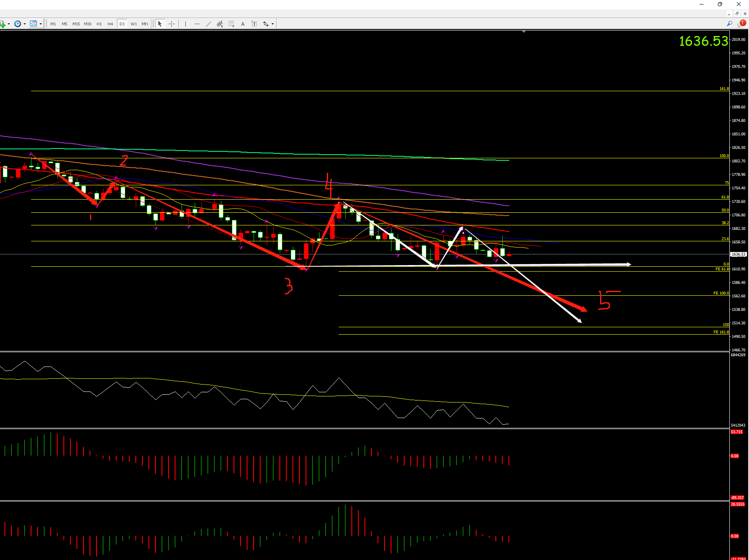Open the chart templates dropdown arrow

(x=40, y=24)
